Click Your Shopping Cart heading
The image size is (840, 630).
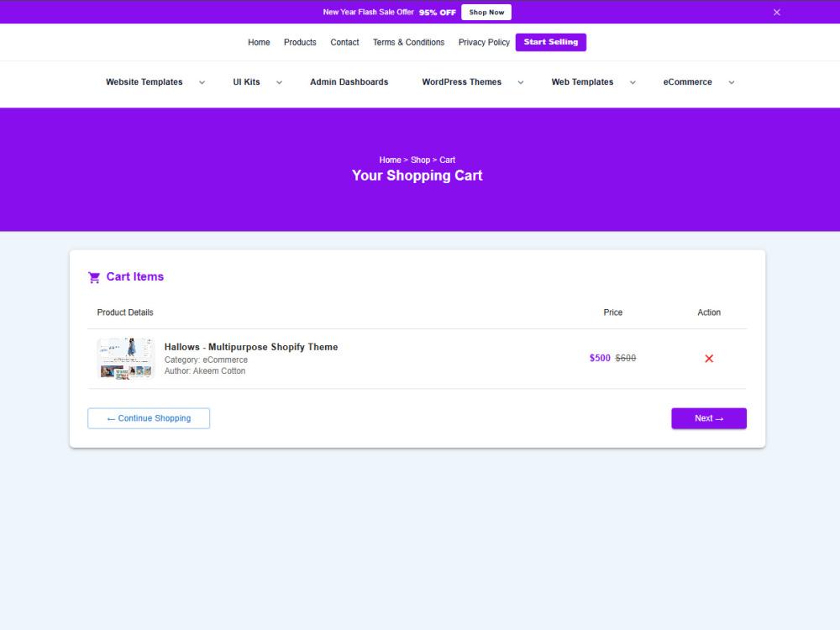tap(417, 176)
